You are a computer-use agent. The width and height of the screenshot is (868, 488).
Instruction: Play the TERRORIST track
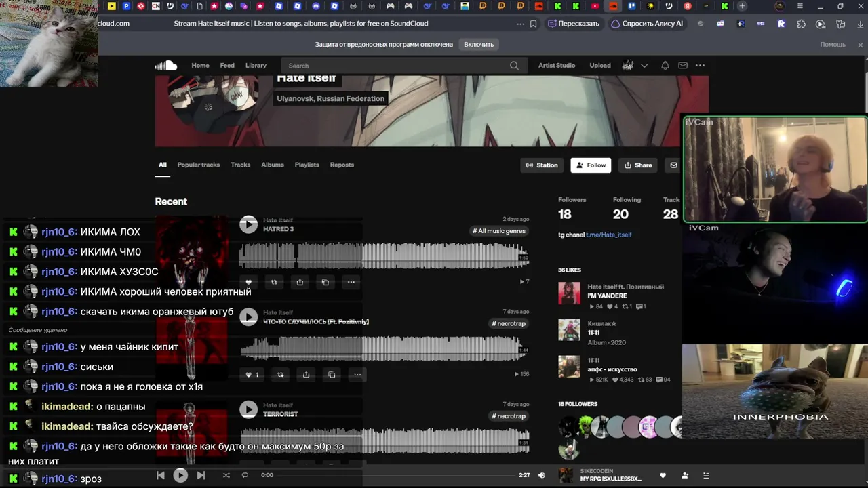pos(249,409)
